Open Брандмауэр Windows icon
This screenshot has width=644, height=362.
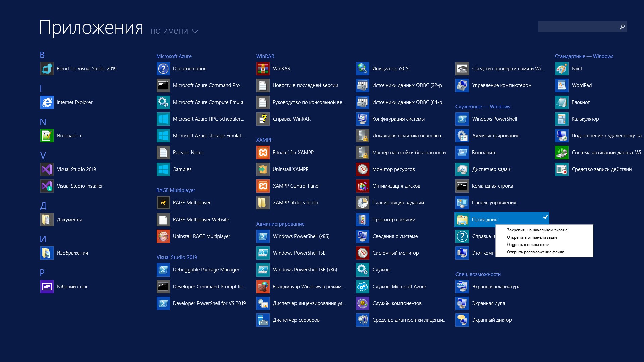click(x=263, y=287)
